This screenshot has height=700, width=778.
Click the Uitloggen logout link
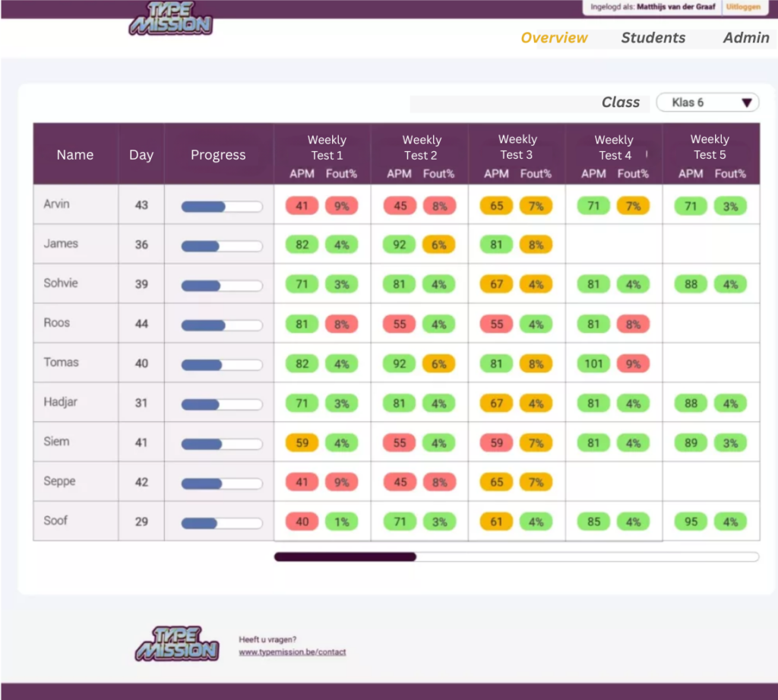click(742, 7)
